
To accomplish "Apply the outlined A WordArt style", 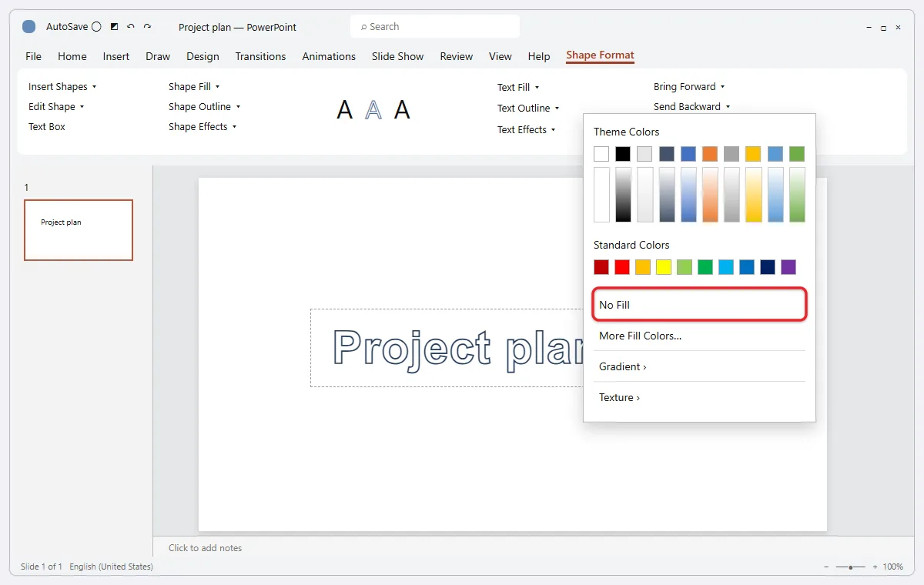I will (x=373, y=109).
